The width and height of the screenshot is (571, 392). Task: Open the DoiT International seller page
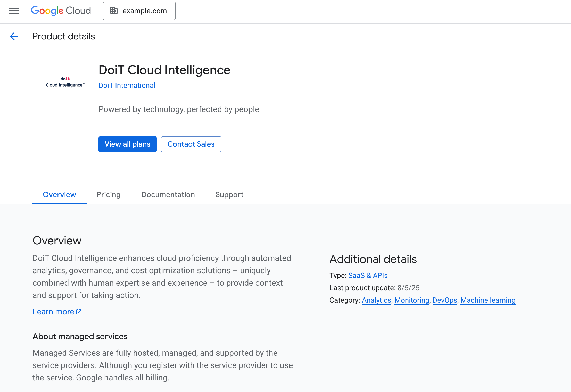(x=127, y=85)
